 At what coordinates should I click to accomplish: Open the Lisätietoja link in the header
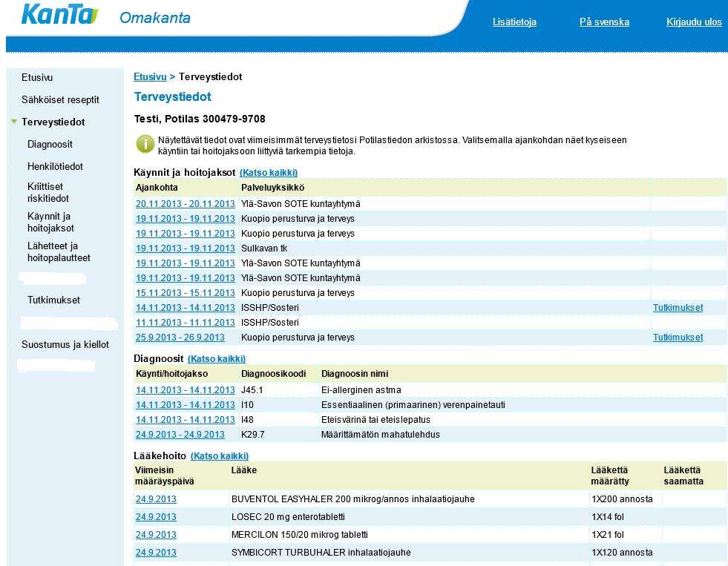pyautogui.click(x=514, y=22)
